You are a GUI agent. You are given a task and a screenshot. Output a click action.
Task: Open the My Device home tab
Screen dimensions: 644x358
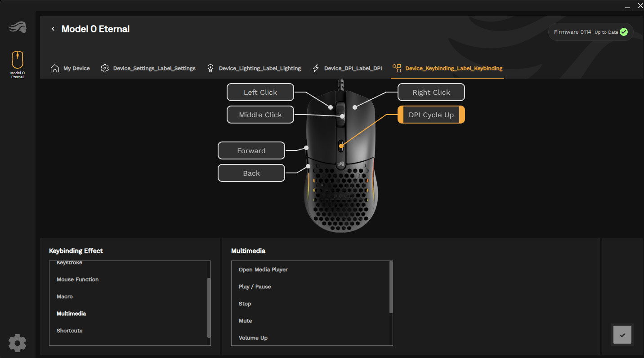(70, 68)
